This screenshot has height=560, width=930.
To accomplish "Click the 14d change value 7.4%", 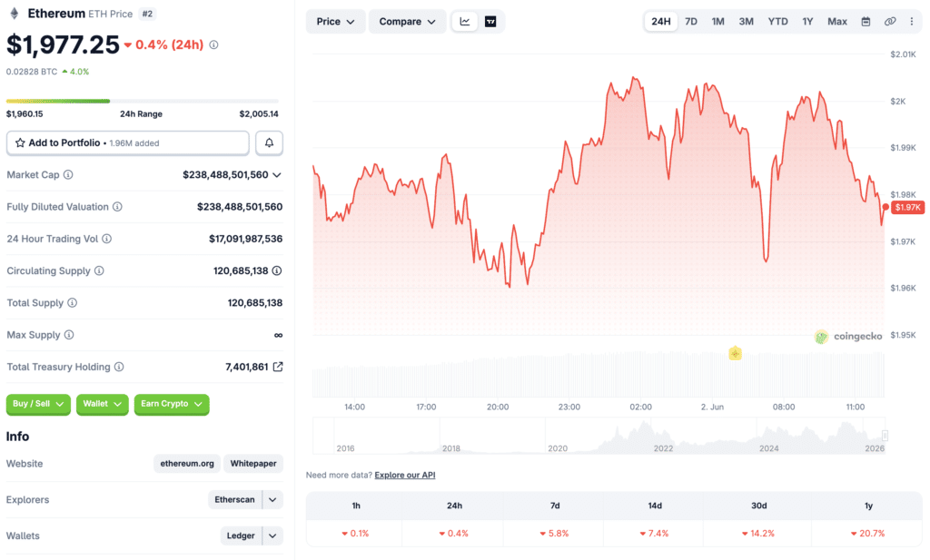I will click(654, 534).
